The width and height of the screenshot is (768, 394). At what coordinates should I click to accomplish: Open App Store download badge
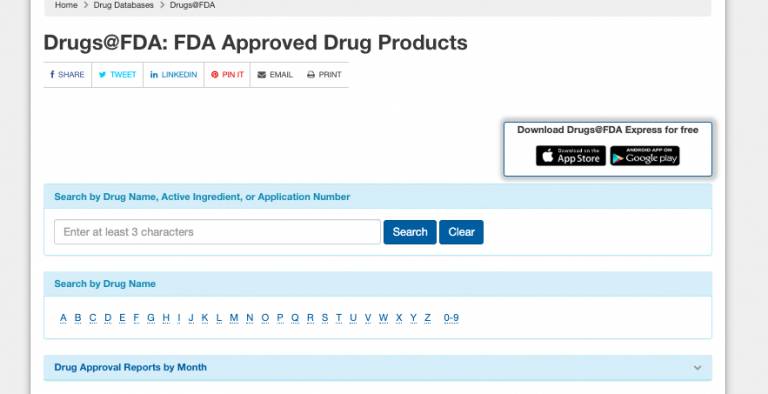(571, 156)
